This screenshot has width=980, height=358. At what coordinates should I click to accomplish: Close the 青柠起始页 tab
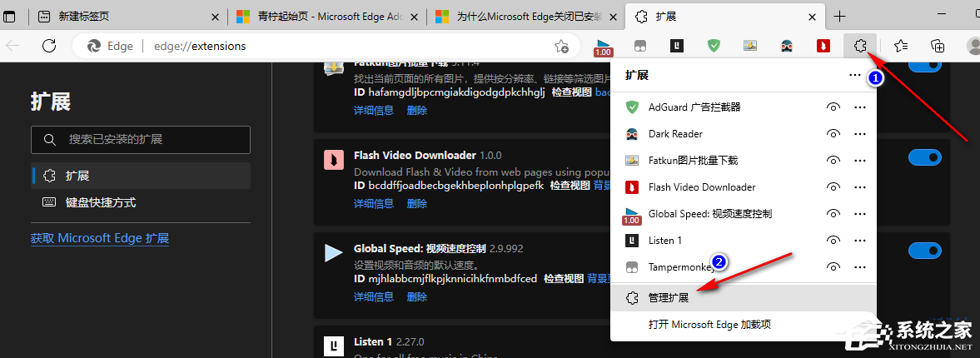click(x=414, y=17)
